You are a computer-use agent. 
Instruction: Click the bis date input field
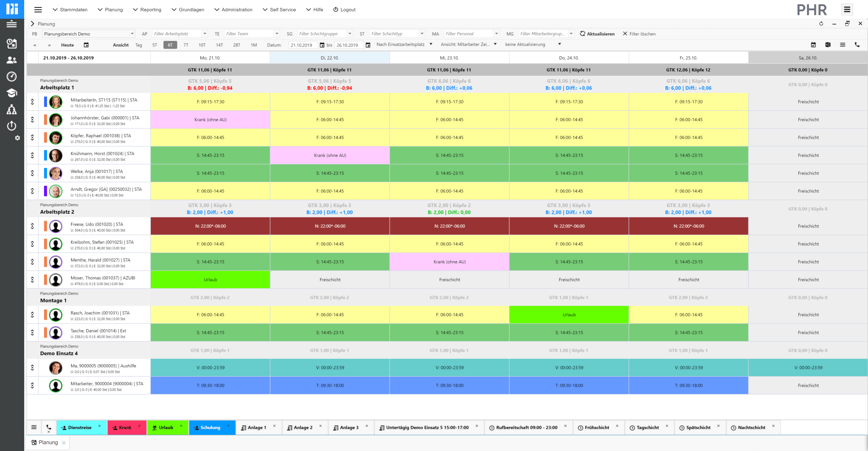click(349, 45)
